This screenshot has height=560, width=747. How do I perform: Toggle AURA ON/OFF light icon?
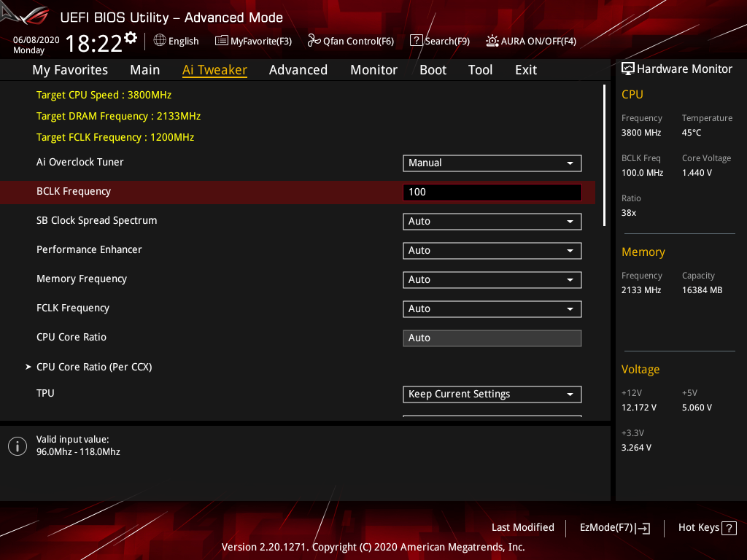(x=492, y=41)
